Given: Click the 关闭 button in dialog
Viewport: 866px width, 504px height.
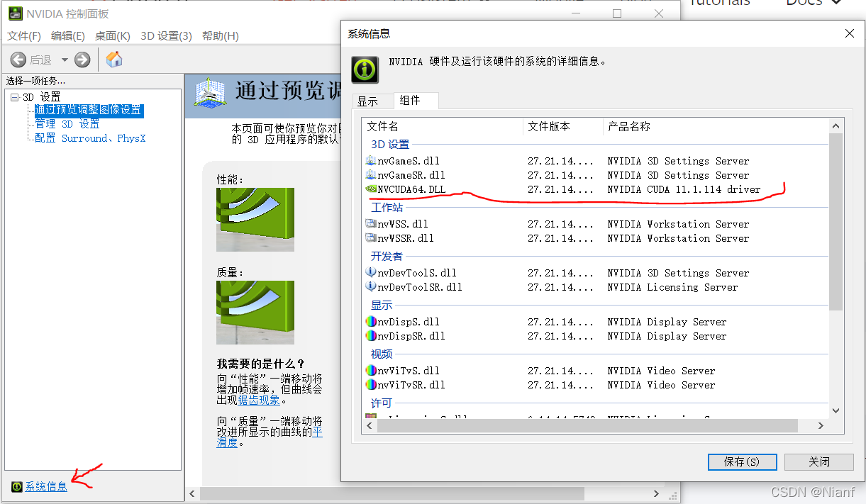Looking at the screenshot, I should click(819, 461).
